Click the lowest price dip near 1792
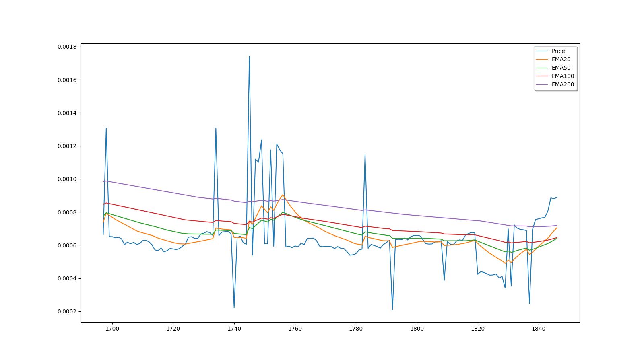 (392, 309)
